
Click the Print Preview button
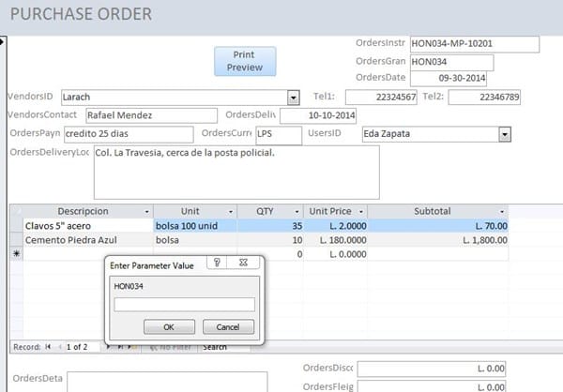[x=245, y=61]
